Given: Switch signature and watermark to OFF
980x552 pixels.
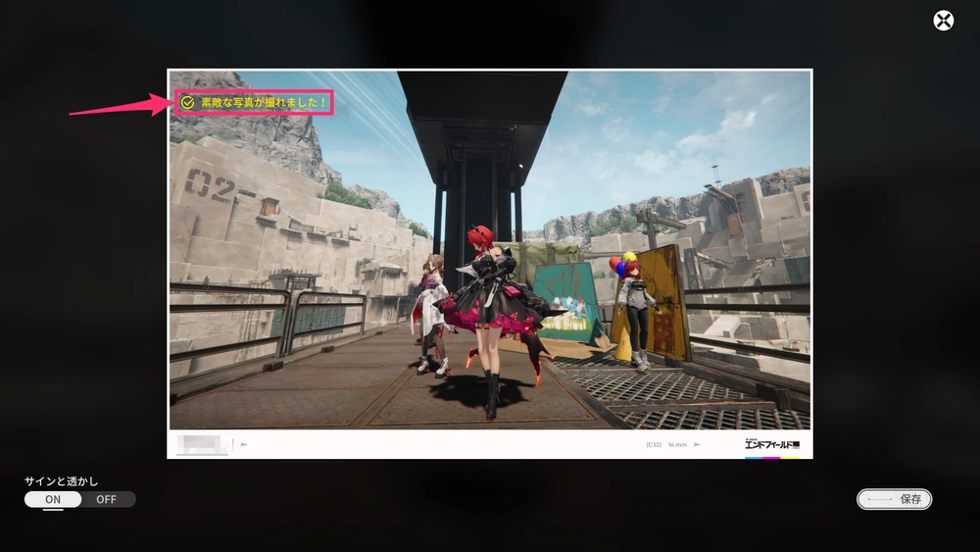Looking at the screenshot, I should tap(106, 499).
